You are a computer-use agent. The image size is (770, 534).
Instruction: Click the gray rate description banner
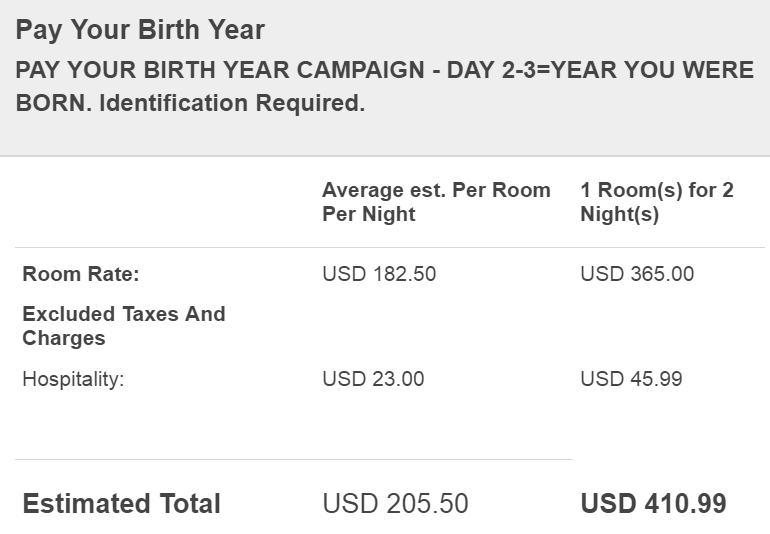(x=385, y=78)
